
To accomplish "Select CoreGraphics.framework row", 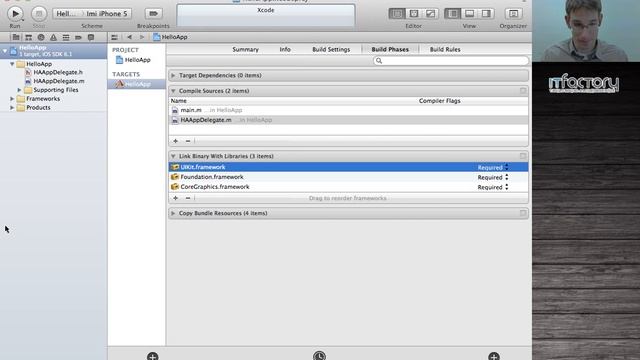I will (x=349, y=187).
